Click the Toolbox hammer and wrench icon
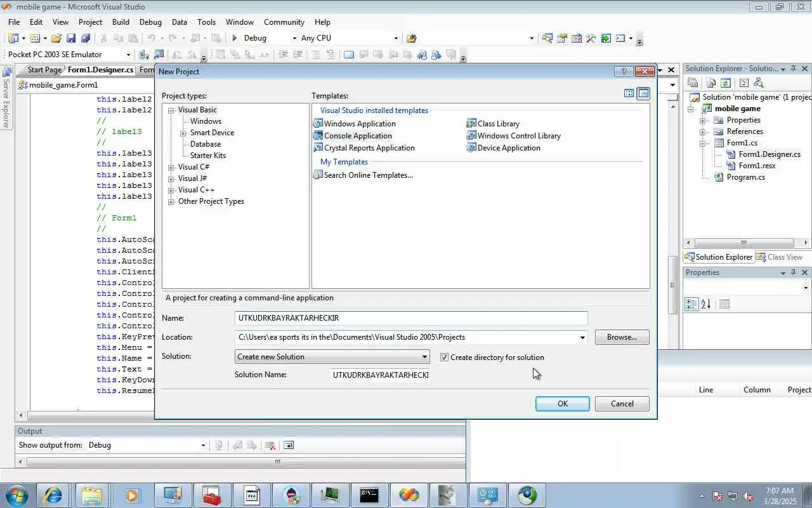This screenshot has height=508, width=812. (x=591, y=38)
